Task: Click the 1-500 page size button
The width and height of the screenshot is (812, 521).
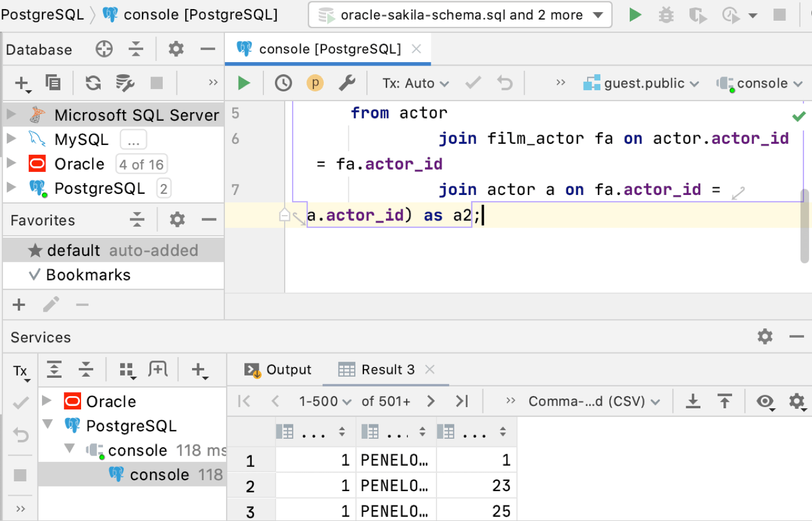Action: point(324,401)
